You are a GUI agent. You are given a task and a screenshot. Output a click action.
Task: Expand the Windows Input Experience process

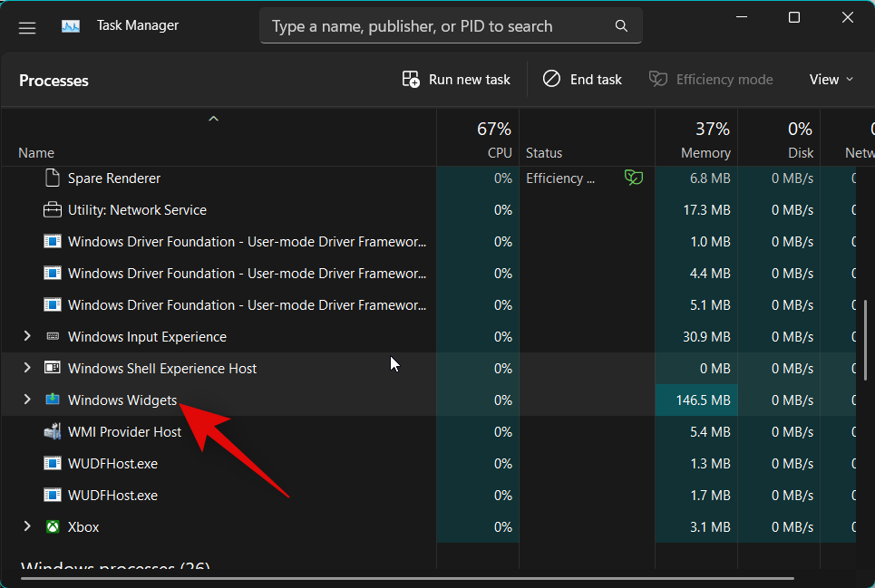tap(26, 336)
